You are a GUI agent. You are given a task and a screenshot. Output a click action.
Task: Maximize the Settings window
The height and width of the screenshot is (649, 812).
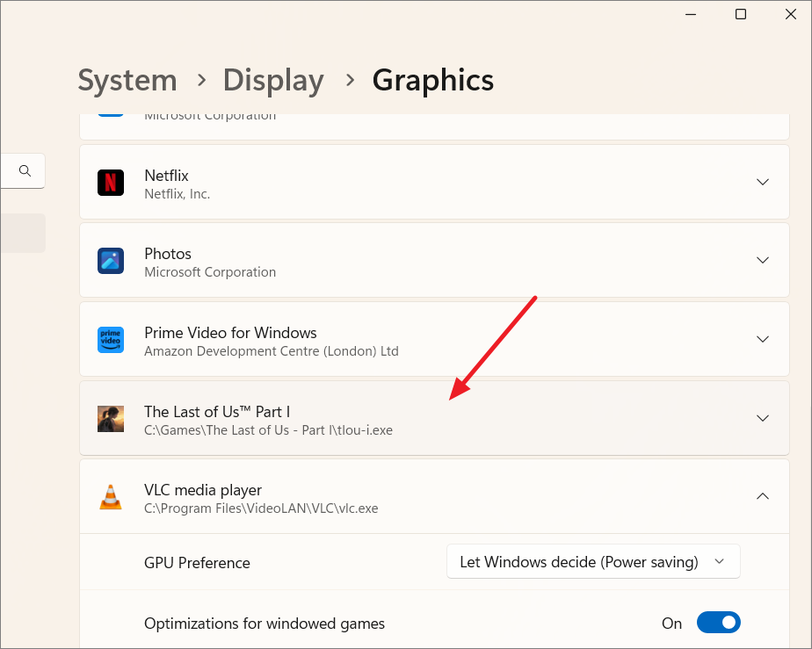click(x=741, y=15)
